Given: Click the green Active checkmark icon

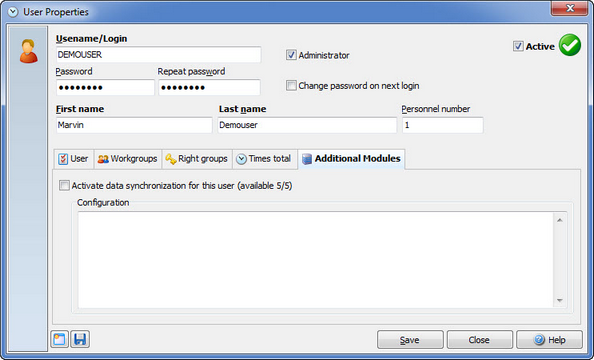Looking at the screenshot, I should coord(570,45).
